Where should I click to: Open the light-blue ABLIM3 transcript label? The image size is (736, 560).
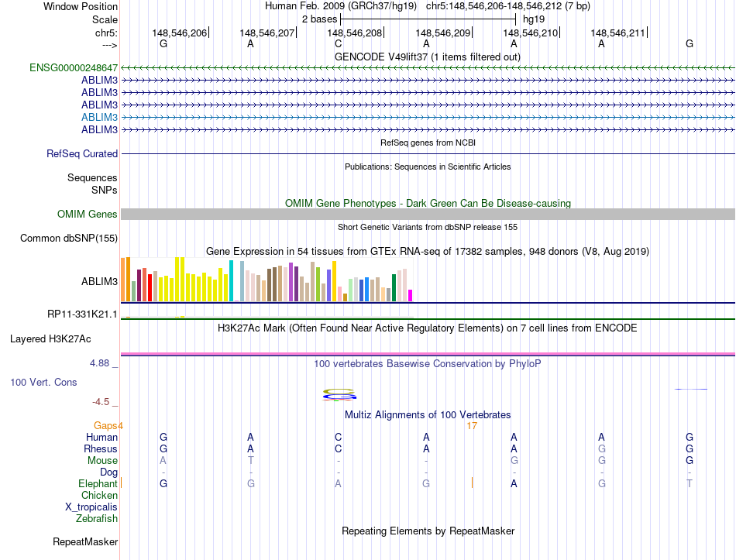pyautogui.click(x=99, y=118)
